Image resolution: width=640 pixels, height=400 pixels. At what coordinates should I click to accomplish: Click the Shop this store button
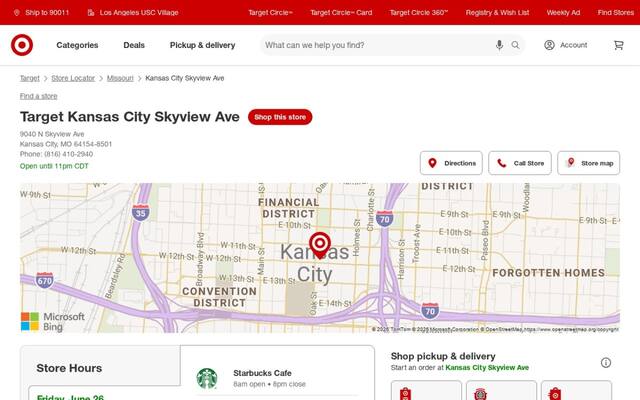coord(280,117)
